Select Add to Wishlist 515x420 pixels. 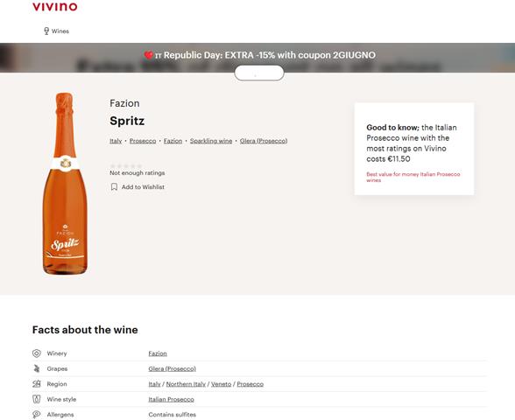pos(143,187)
